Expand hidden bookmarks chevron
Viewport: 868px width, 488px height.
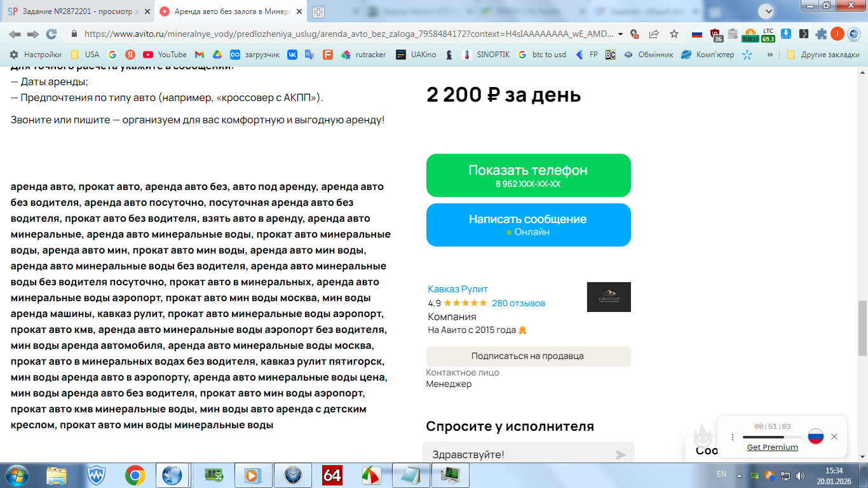click(770, 55)
